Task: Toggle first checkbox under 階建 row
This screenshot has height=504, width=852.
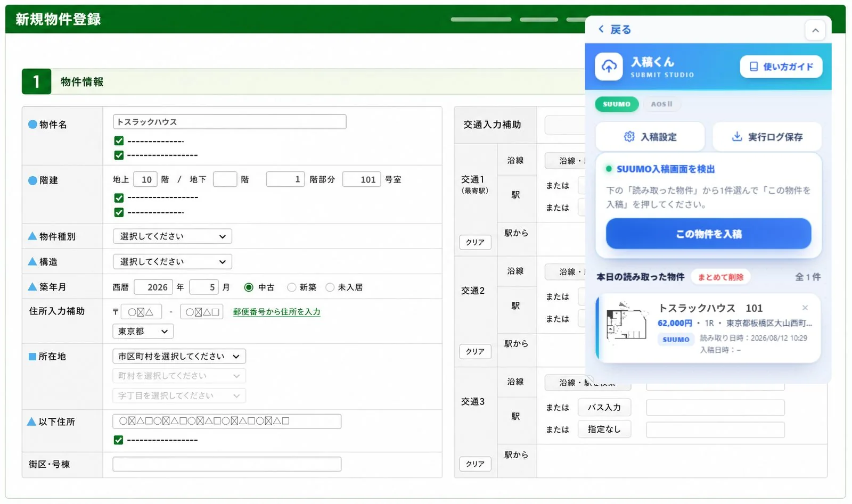Action: pyautogui.click(x=119, y=198)
